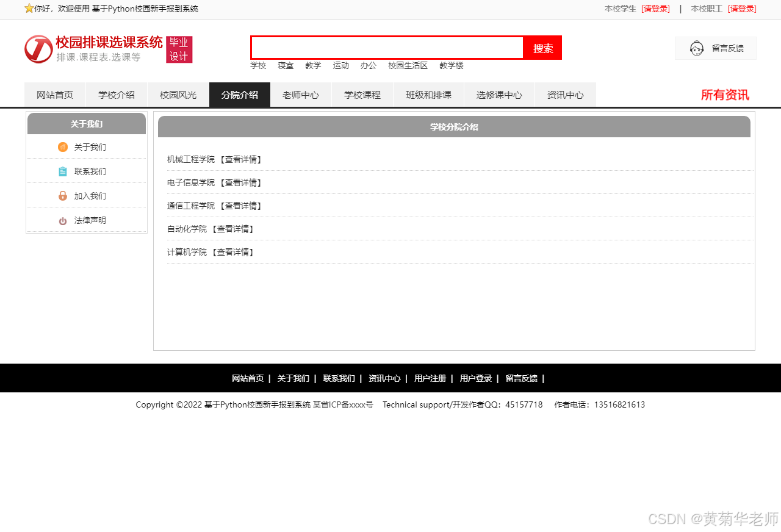Image resolution: width=781 pixels, height=532 pixels.
Task: Open 用户注册 in the footer
Action: (430, 378)
